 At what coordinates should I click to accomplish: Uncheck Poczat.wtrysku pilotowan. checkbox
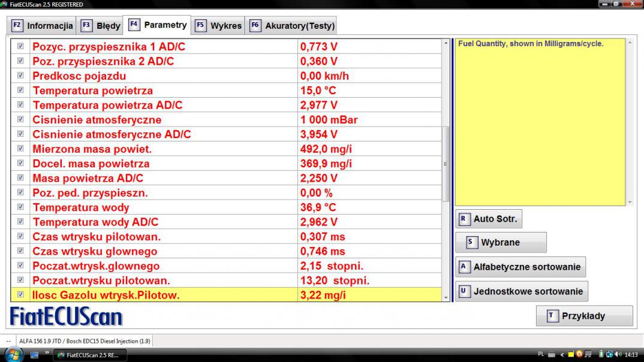pos(20,280)
